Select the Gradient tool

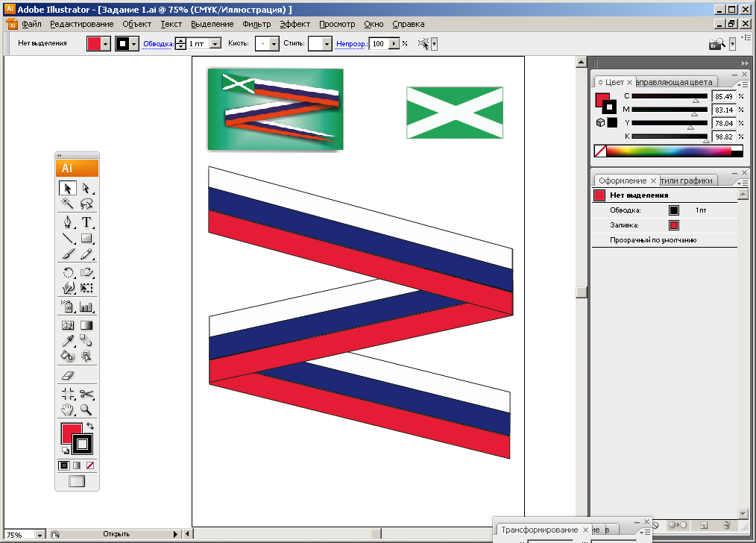(x=86, y=325)
